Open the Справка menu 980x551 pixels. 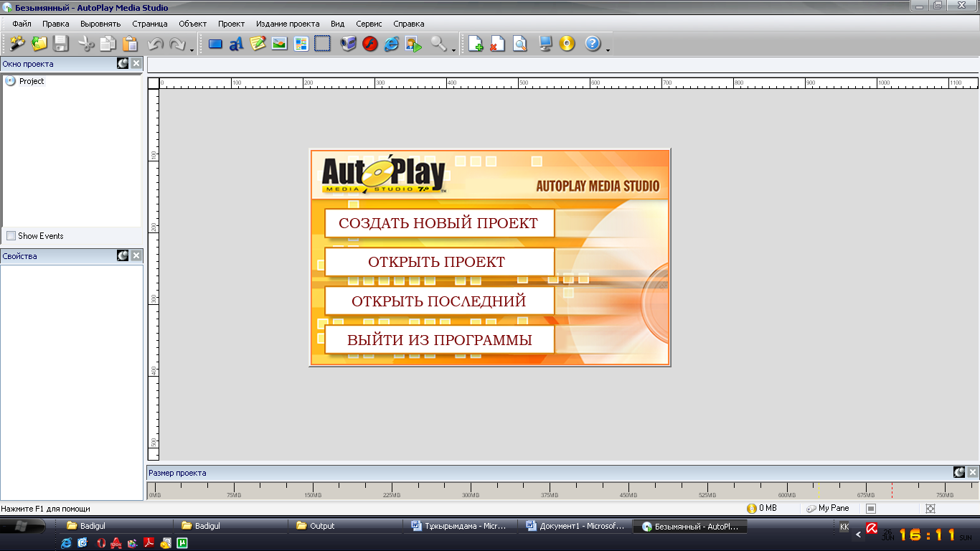pos(409,24)
